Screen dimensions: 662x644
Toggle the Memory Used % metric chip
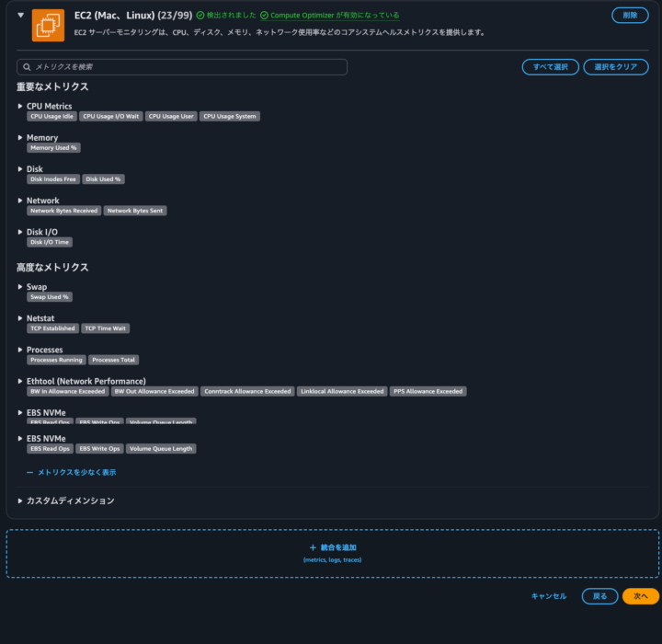tap(53, 148)
